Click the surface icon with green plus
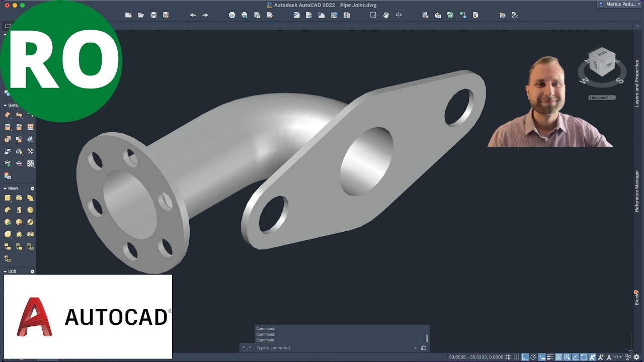The image size is (644, 362). coord(8,163)
